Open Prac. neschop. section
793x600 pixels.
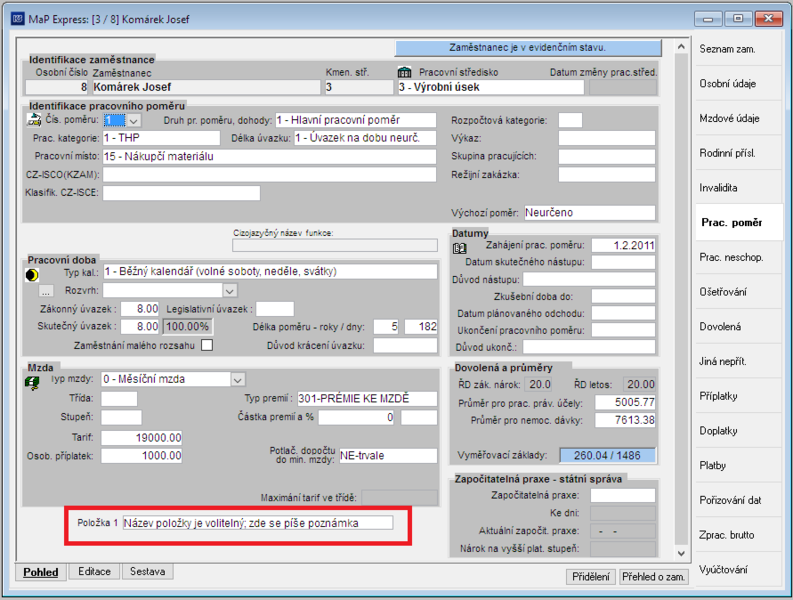[738, 258]
